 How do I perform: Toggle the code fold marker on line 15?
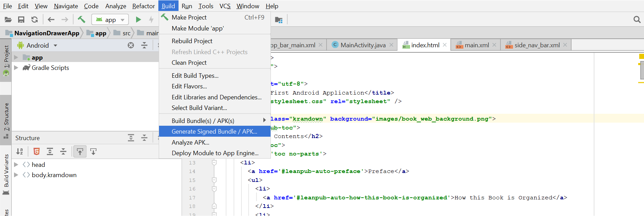(x=214, y=180)
